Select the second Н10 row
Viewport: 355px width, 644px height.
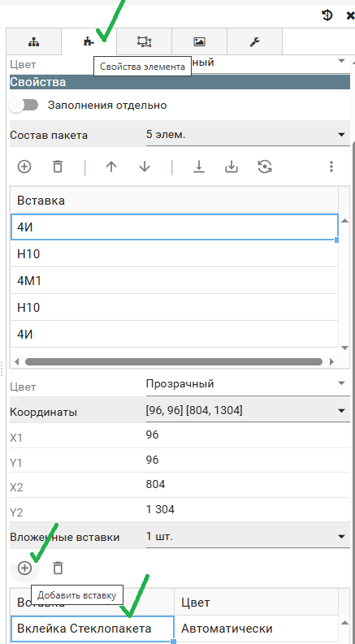pyautogui.click(x=174, y=307)
